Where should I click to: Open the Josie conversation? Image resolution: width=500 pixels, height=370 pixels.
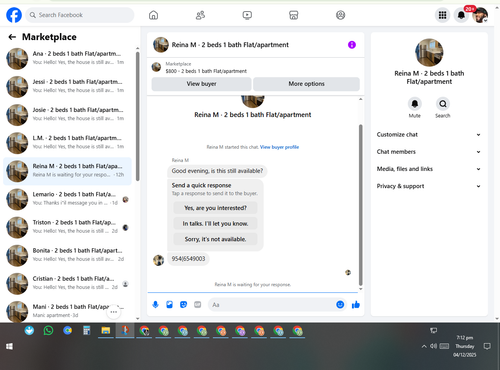(67, 115)
